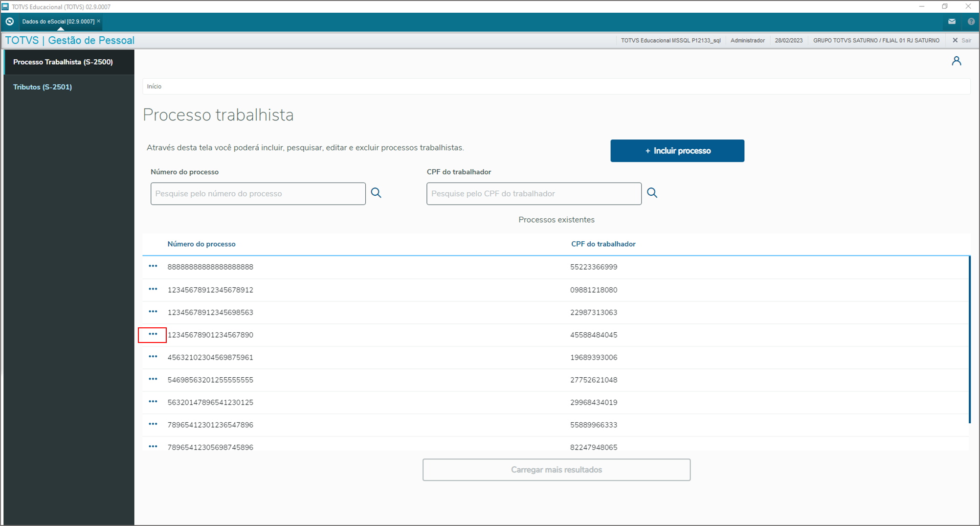The image size is (980, 526).
Task: Open actions menu for process 12345678912345698563
Action: (153, 312)
